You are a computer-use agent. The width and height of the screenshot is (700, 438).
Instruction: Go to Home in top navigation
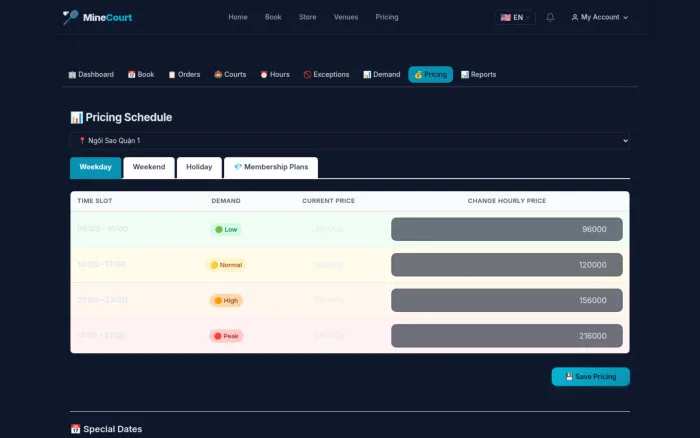(238, 17)
